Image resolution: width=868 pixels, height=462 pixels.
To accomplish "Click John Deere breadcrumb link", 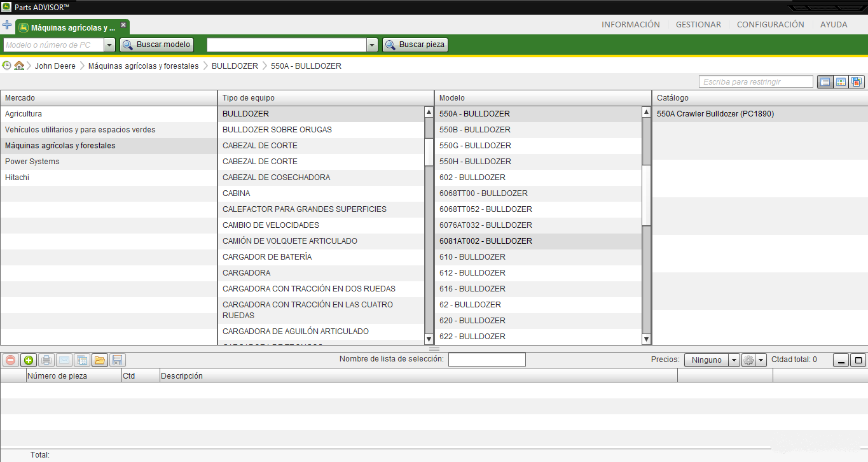I will coord(55,66).
